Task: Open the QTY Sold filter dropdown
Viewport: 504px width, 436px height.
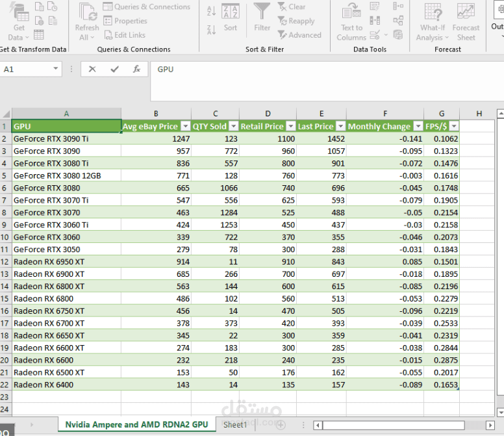Action: pyautogui.click(x=234, y=126)
